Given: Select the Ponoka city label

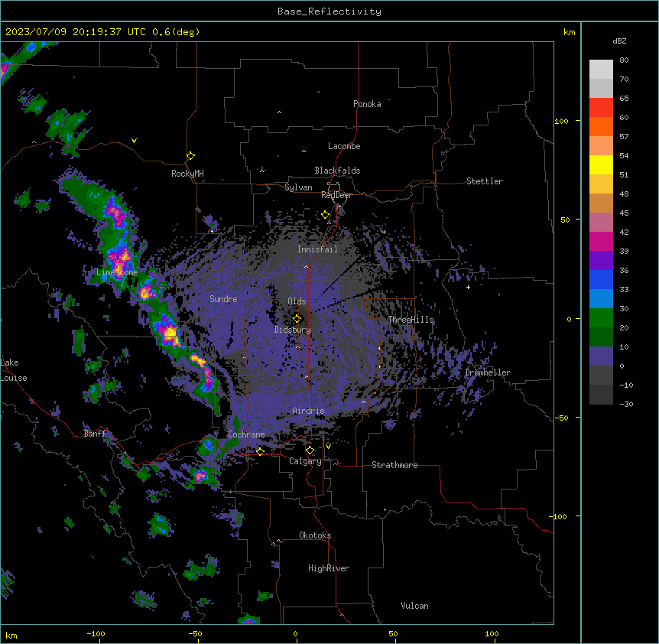Looking at the screenshot, I should pos(367,104).
